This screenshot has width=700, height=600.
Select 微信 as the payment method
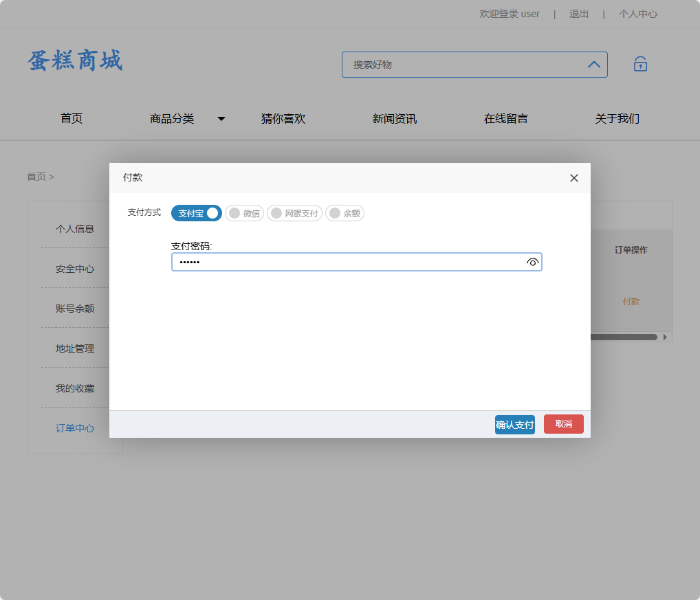point(244,213)
